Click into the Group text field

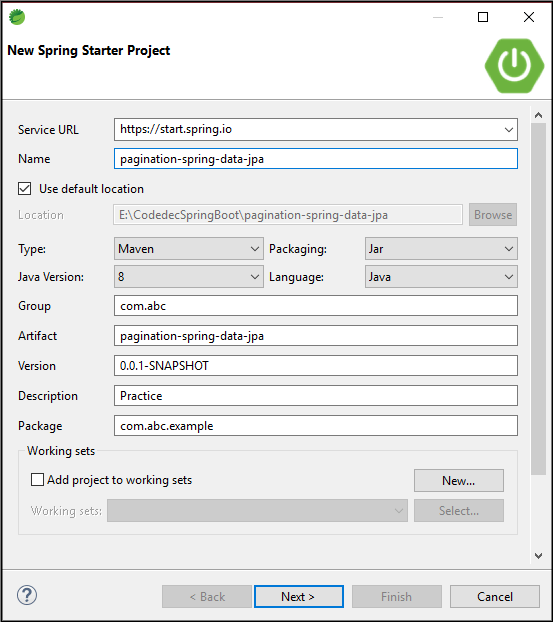(316, 306)
